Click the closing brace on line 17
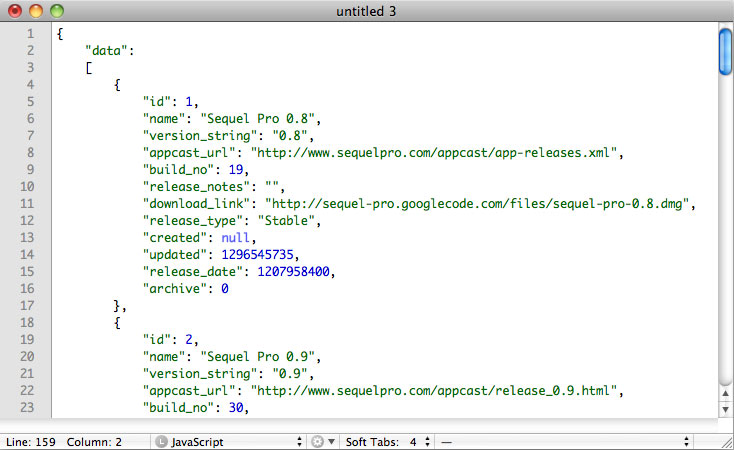Viewport: 734px width, 450px height. click(x=117, y=306)
